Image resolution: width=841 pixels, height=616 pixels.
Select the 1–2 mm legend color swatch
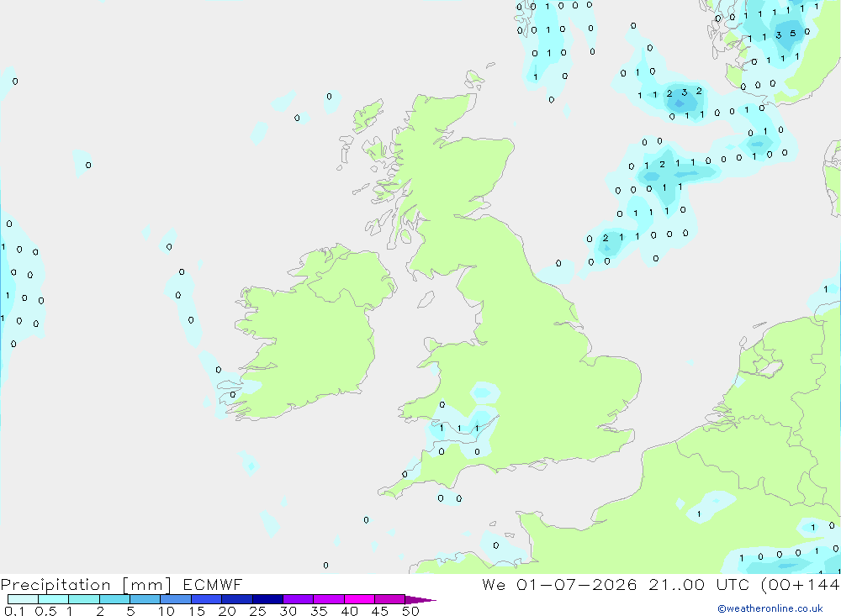pyautogui.click(x=83, y=599)
